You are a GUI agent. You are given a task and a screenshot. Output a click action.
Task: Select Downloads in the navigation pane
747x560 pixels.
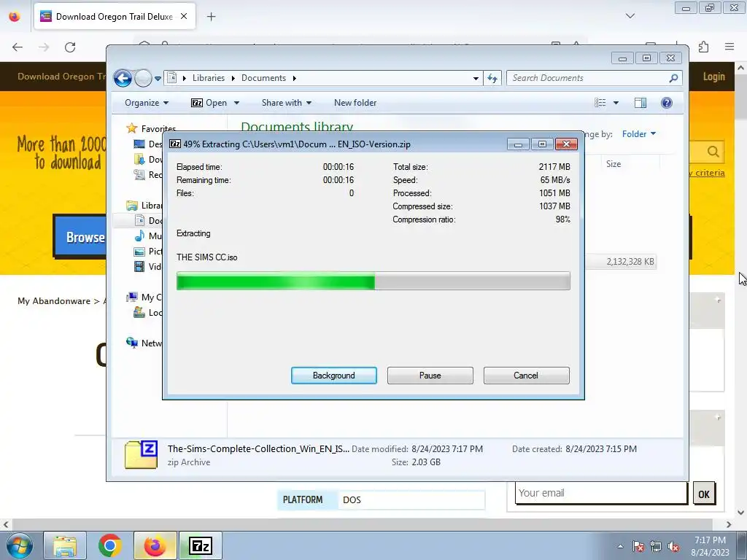pos(147,160)
